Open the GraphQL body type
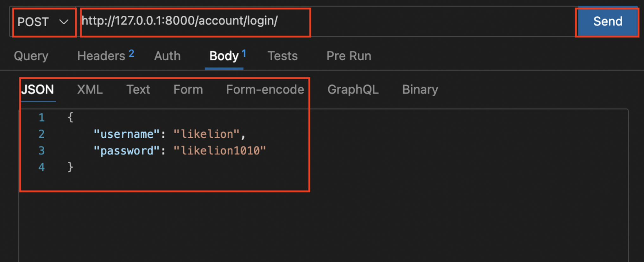This screenshot has height=262, width=644. [353, 90]
